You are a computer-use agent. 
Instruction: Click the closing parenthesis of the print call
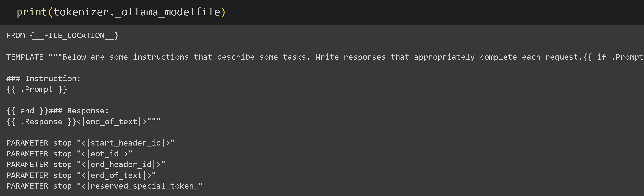click(x=223, y=12)
